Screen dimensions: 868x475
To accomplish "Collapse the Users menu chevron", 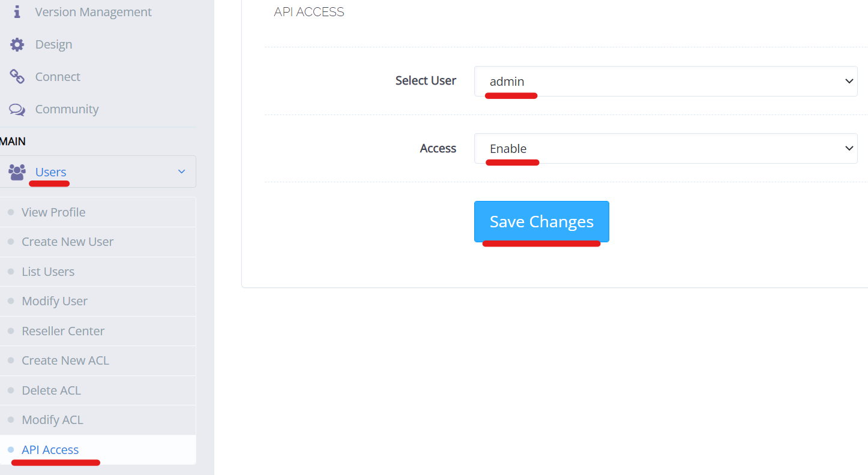I will (x=182, y=172).
